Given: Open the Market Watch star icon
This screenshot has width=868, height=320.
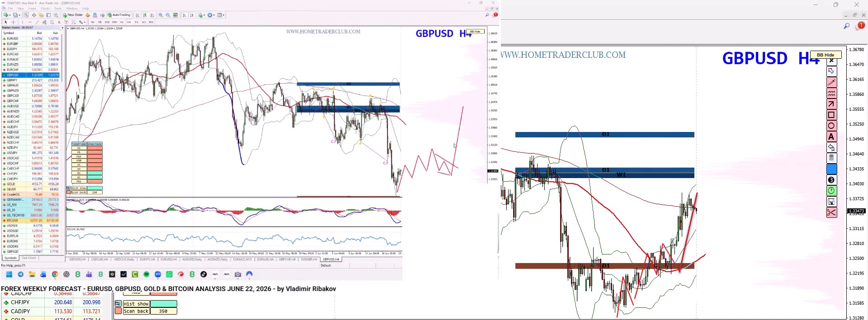Looking at the screenshot, I should [x=41, y=15].
